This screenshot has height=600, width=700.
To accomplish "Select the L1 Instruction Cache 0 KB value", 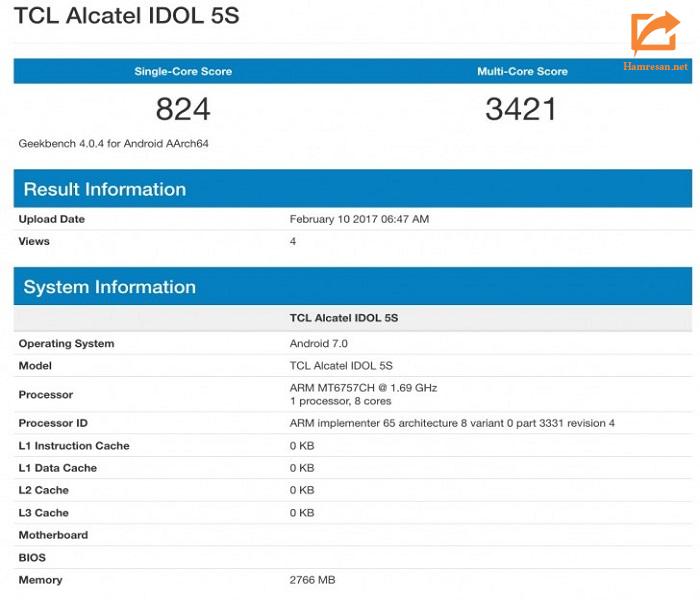I will tap(302, 446).
